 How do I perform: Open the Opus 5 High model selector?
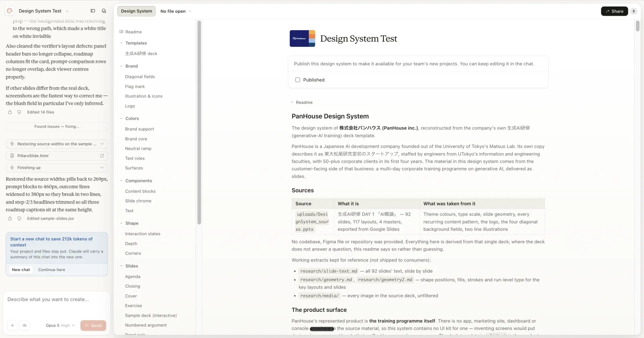60,326
